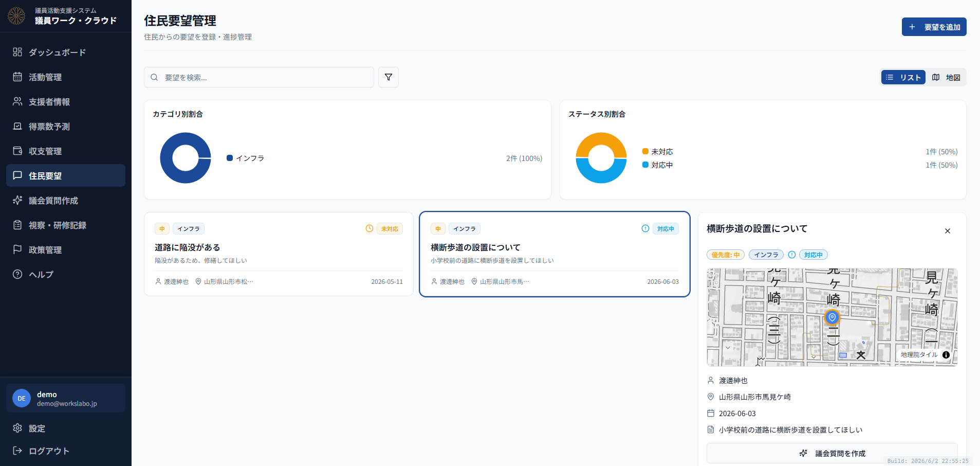The width and height of the screenshot is (980, 466).
Task: Open 収支管理 page
Action: click(x=66, y=151)
